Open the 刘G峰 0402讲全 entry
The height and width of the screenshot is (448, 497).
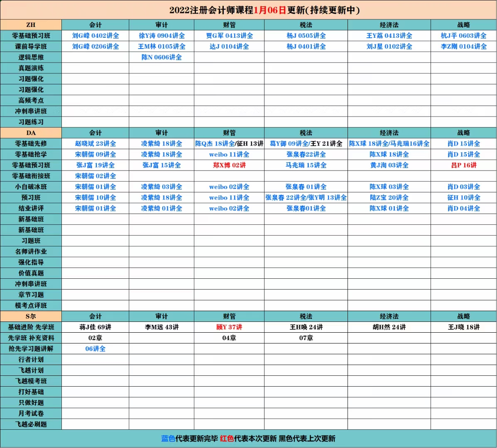(95, 36)
